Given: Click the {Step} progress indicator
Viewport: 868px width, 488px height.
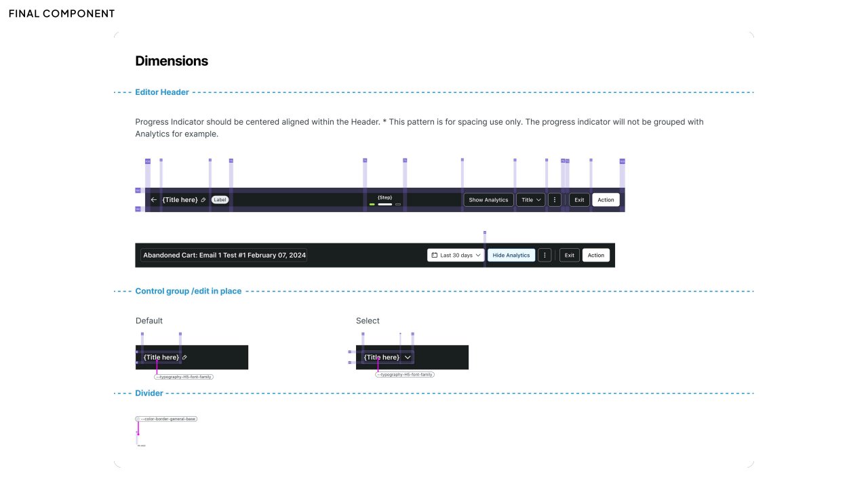Looking at the screenshot, I should [385, 200].
